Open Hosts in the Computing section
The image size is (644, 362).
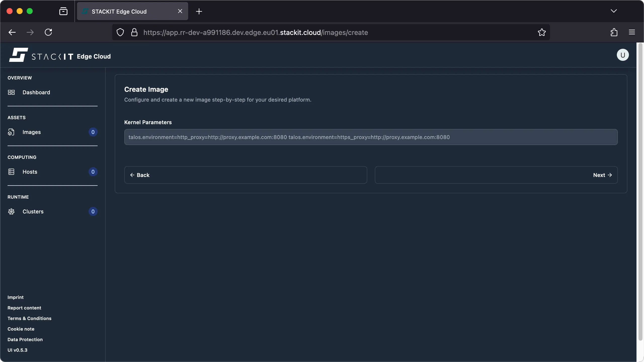click(29, 172)
